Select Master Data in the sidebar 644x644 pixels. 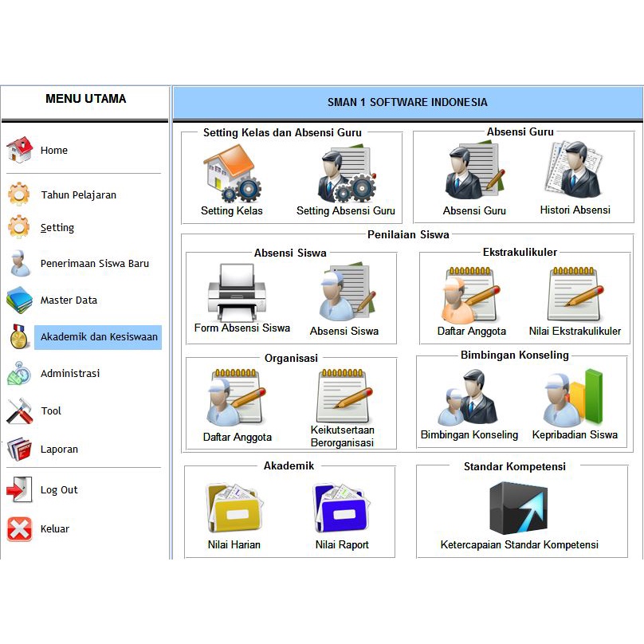pos(70,300)
